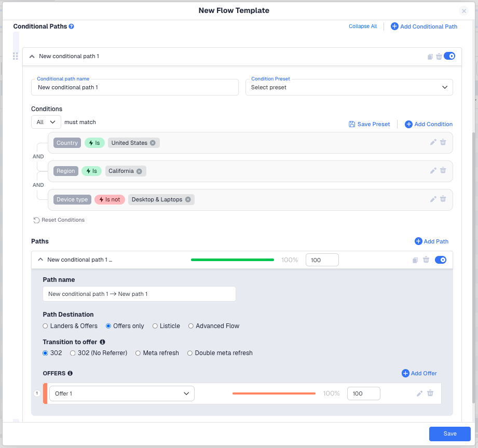Click Add Conditional Path
This screenshot has height=448, width=478.
(x=424, y=26)
